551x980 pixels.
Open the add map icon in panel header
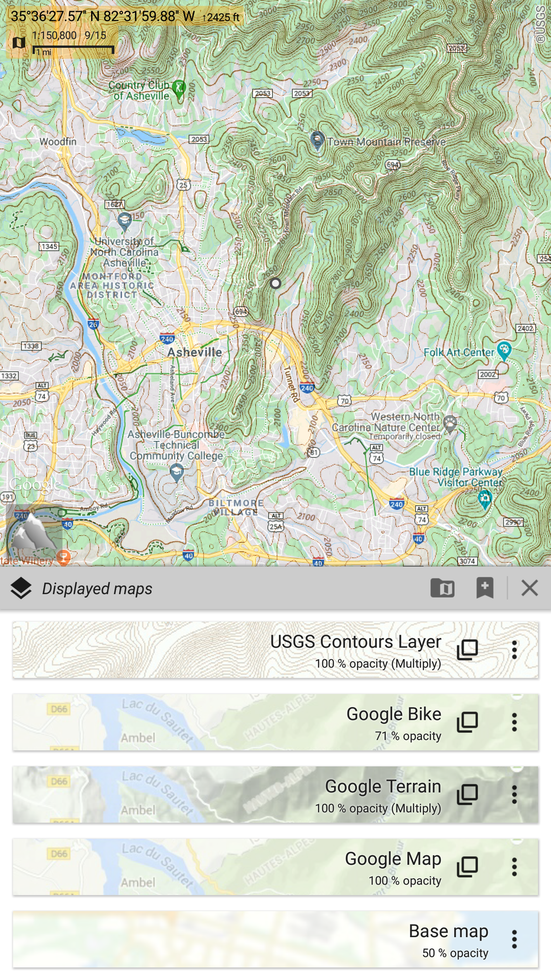[442, 588]
